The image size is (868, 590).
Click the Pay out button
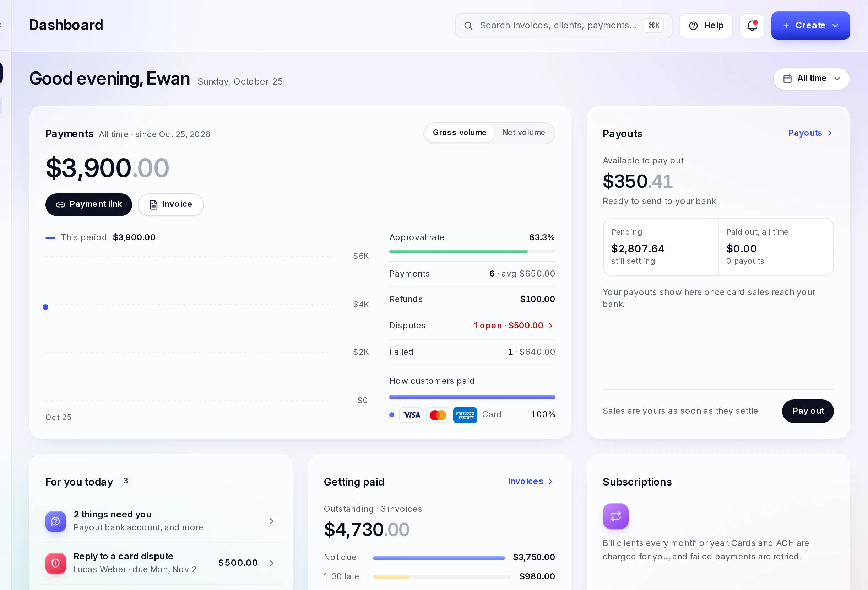(808, 411)
